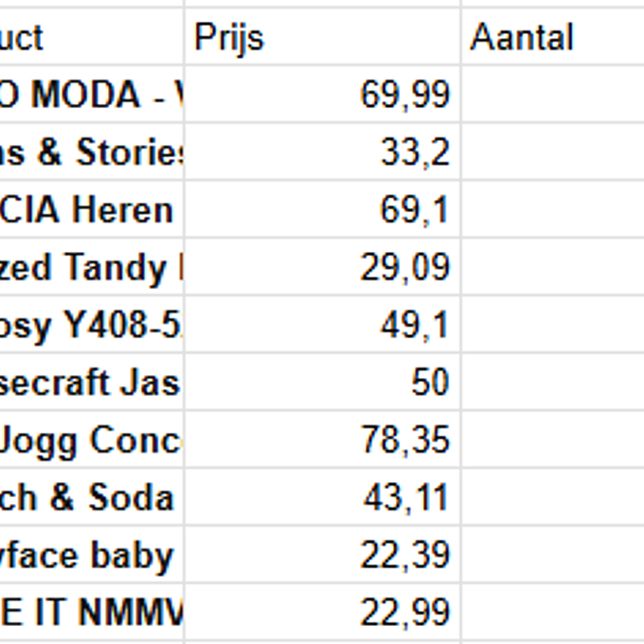Click empty Aantal cell beside price 69,99

552,95
